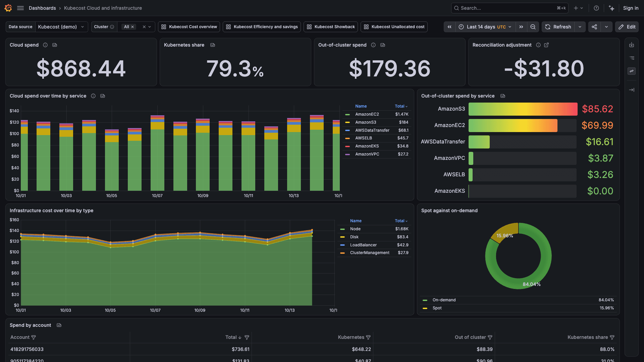Viewport: 644px width, 362px height.
Task: Open the Data source Kubecost (demo) dropdown
Action: [61, 27]
